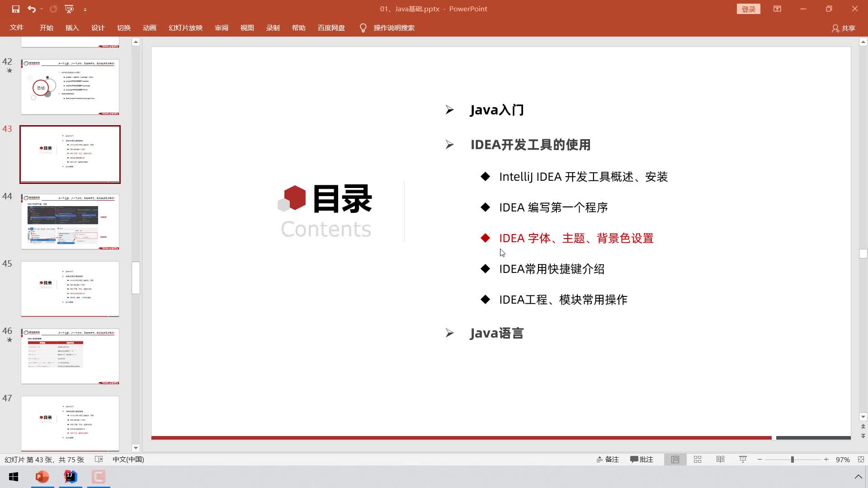Select slide 42 thumbnail

pyautogui.click(x=70, y=87)
